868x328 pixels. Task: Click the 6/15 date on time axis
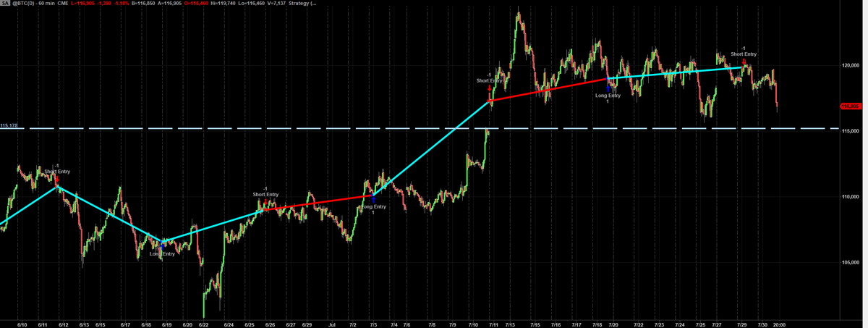[101, 325]
